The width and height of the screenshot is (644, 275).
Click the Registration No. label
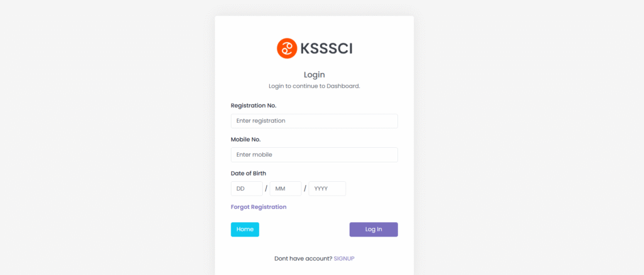[253, 106]
